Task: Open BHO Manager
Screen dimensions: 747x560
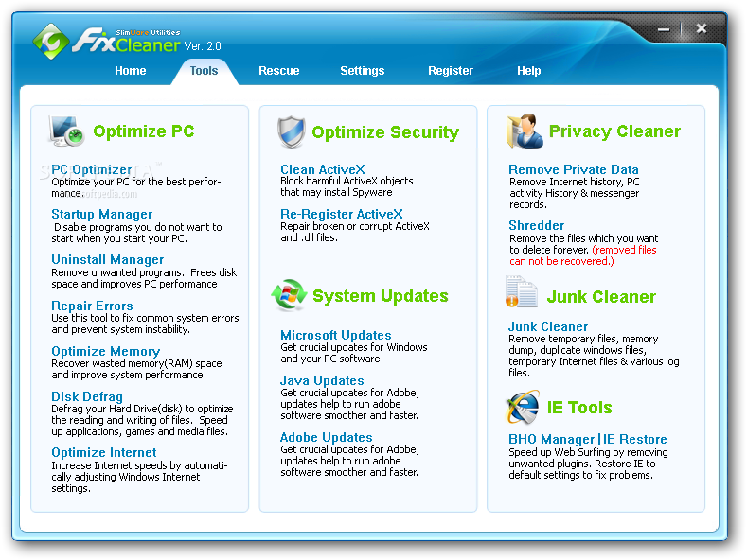Action: [551, 440]
